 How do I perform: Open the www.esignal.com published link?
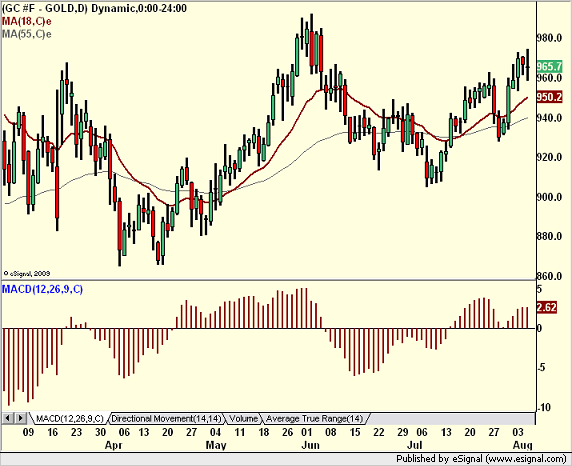coord(526,459)
